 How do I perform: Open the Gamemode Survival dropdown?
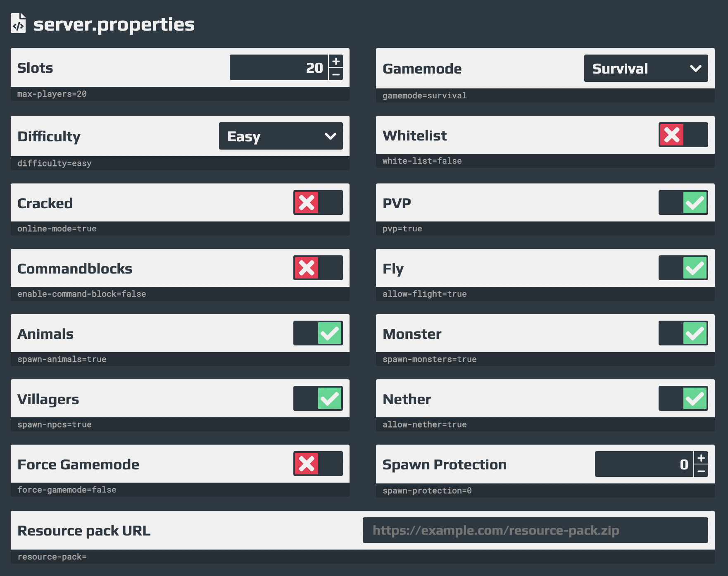tap(646, 68)
